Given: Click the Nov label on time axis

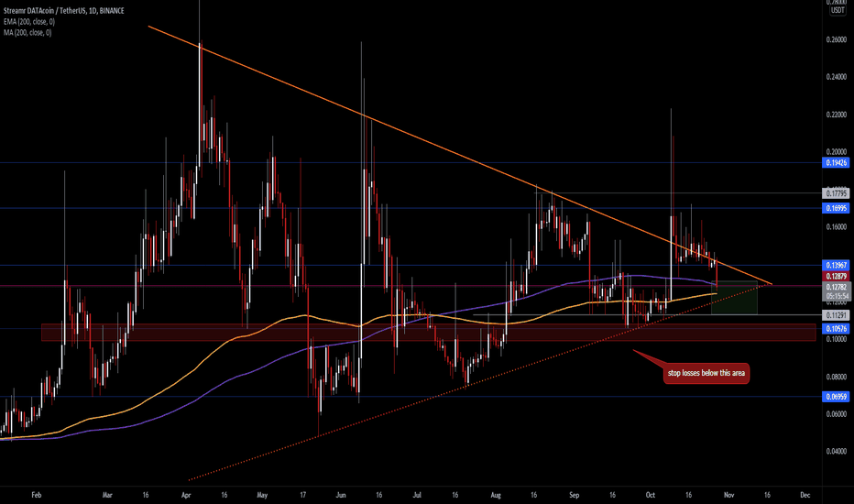Looking at the screenshot, I should (x=728, y=495).
